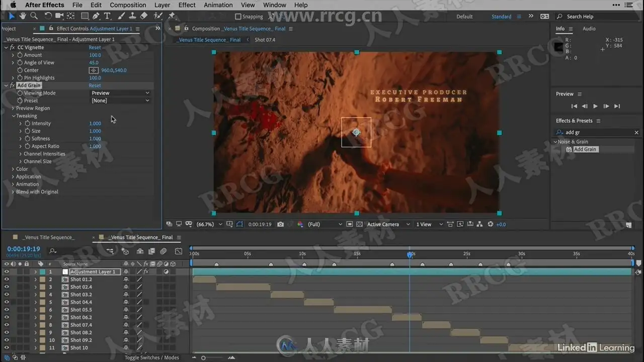Viewport: 644px width, 362px height.
Task: Expand Blend with Original section
Action: [13, 192]
